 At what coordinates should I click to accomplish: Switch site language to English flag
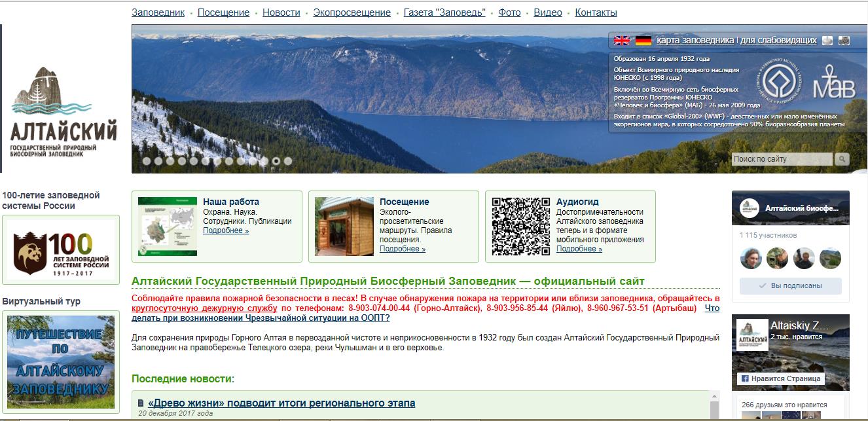pyautogui.click(x=621, y=41)
